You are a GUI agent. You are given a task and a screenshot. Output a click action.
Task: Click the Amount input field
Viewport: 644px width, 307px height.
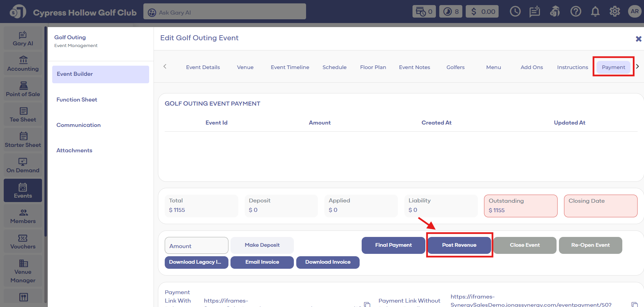[196, 246]
